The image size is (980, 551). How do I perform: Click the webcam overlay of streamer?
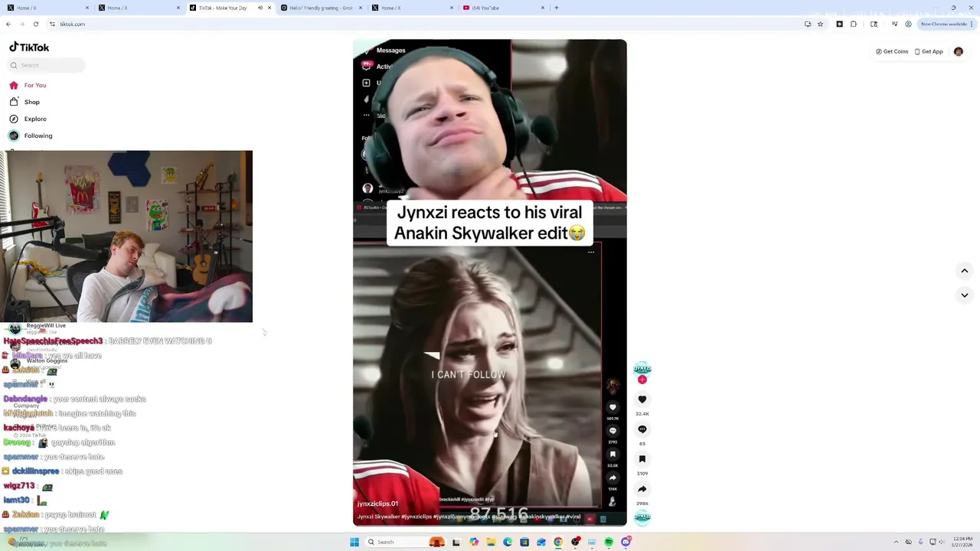click(x=126, y=236)
